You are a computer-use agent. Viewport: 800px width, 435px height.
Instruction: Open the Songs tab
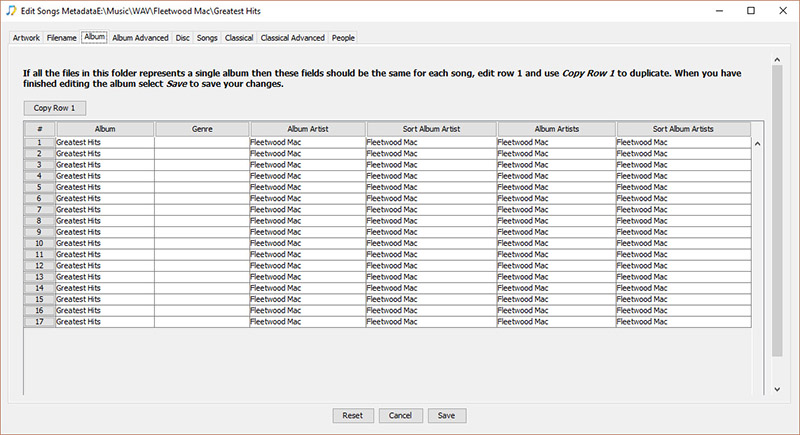(x=207, y=38)
